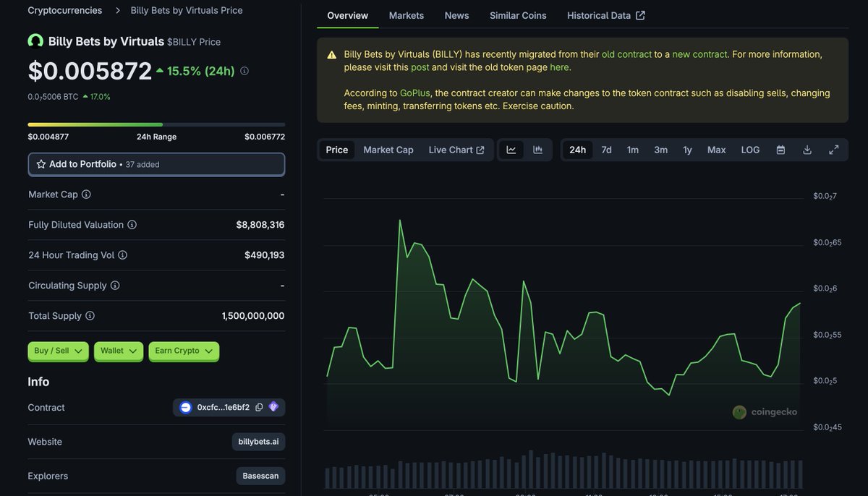The height and width of the screenshot is (496, 868).
Task: Open the billybets.ai website
Action: tap(258, 442)
